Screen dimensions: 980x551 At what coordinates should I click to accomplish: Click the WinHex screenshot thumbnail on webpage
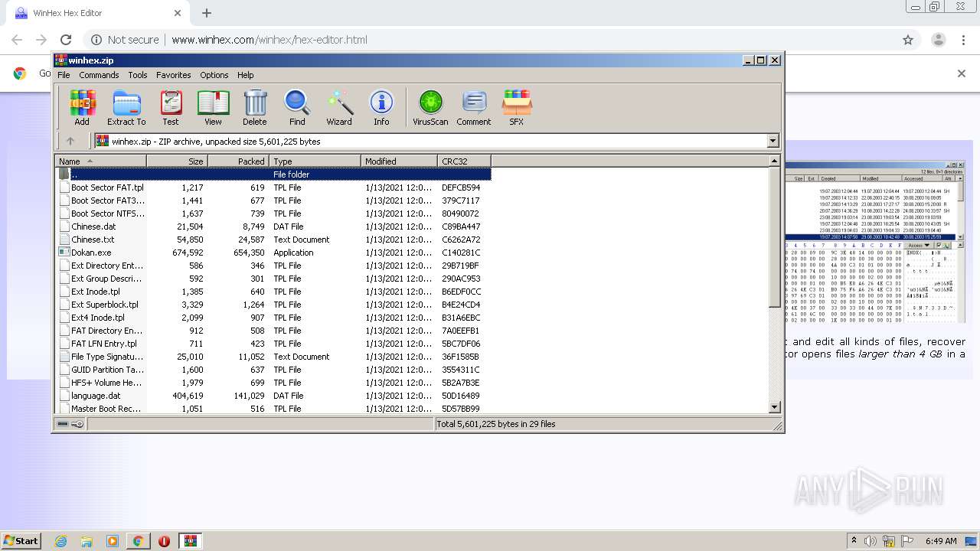pos(876,243)
